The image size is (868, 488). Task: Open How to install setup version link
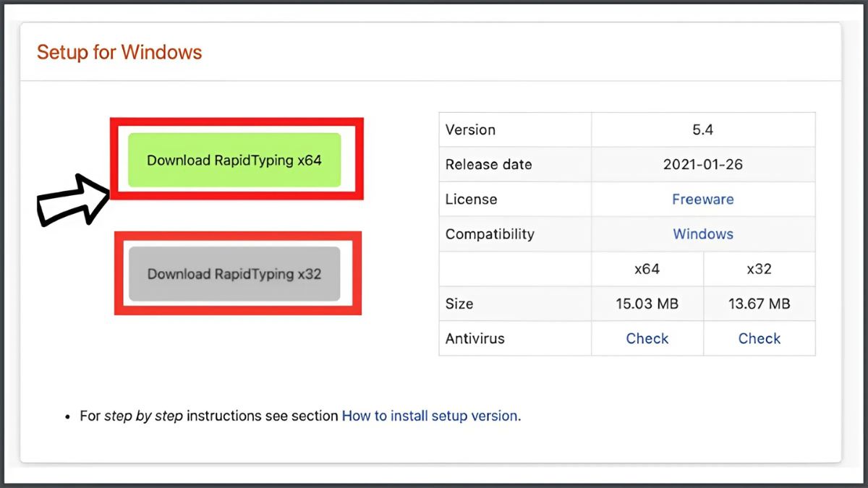point(430,416)
